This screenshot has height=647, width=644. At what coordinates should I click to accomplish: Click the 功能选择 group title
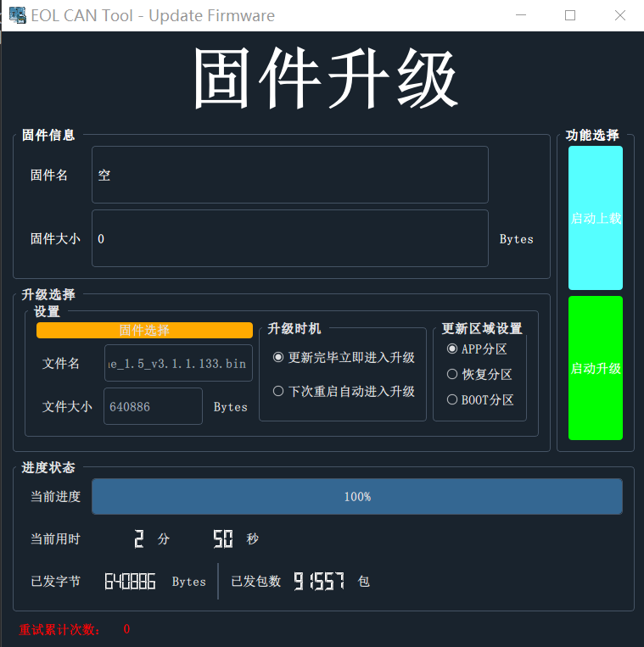pyautogui.click(x=592, y=136)
